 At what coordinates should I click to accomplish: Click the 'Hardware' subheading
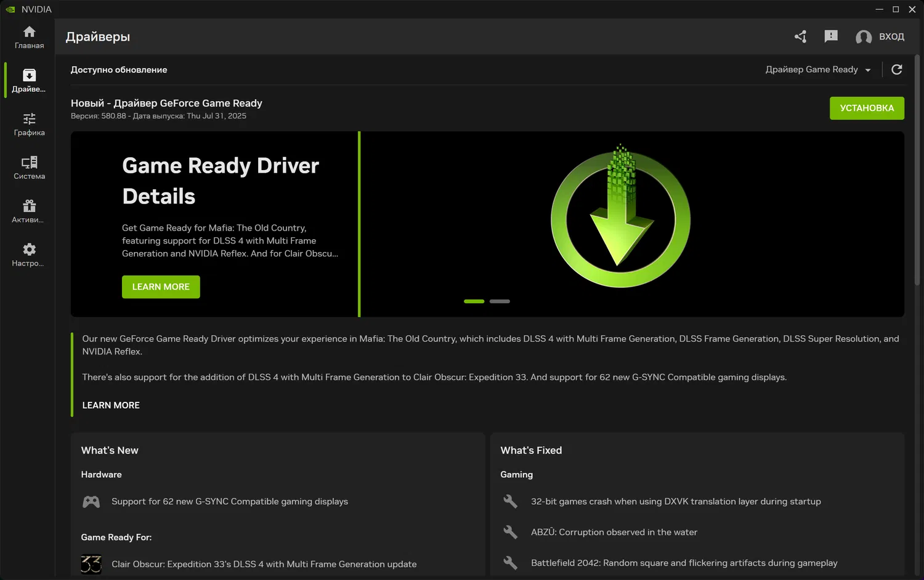point(101,475)
